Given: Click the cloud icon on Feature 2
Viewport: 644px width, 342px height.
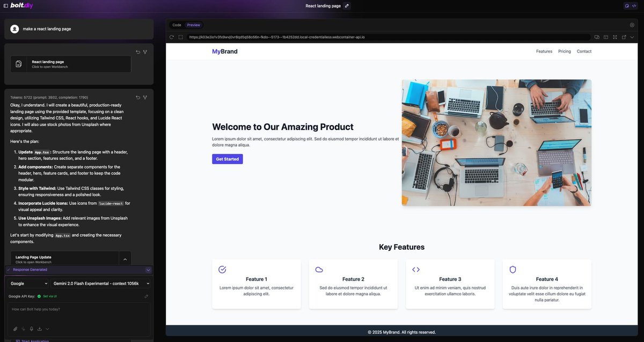Looking at the screenshot, I should [319, 270].
